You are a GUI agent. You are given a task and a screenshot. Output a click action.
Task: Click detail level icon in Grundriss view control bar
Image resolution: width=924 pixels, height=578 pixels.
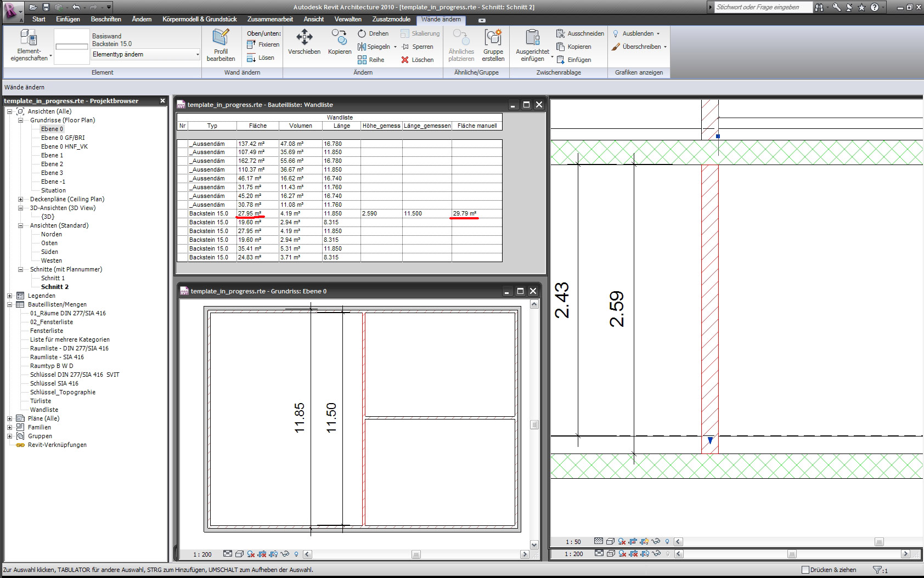(228, 554)
